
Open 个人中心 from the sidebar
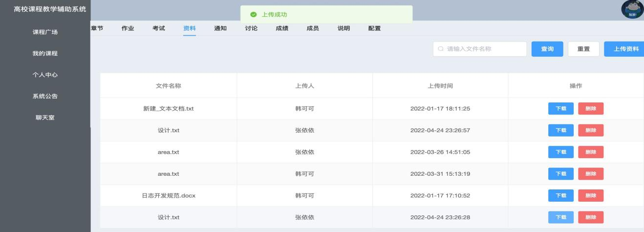[45, 74]
